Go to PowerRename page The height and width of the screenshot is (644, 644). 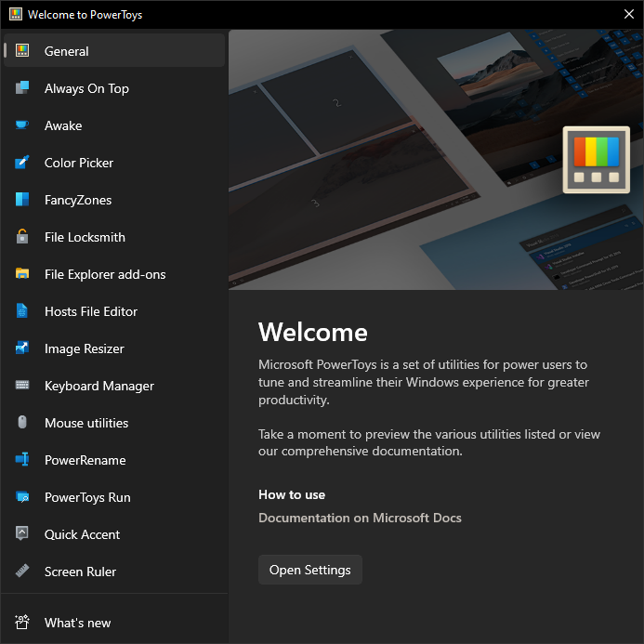pos(114,460)
